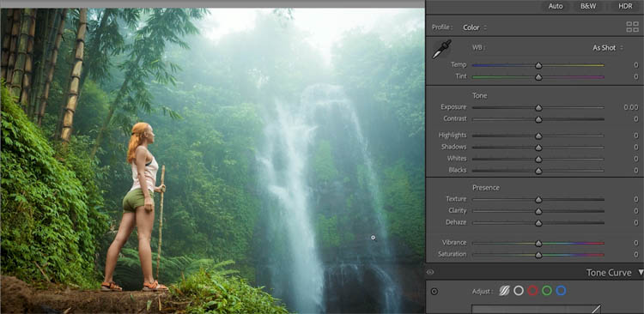The width and height of the screenshot is (644, 314).
Task: Open the WB As Shot dropdown
Action: point(607,48)
